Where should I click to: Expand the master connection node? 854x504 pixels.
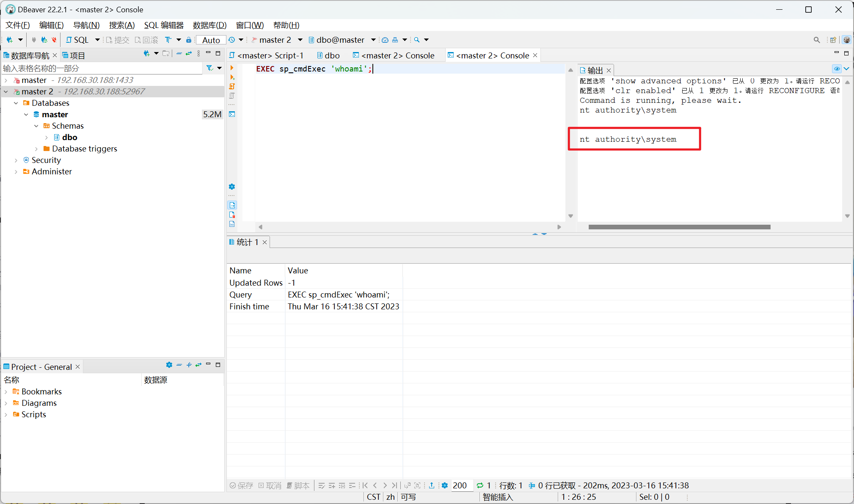[6, 80]
